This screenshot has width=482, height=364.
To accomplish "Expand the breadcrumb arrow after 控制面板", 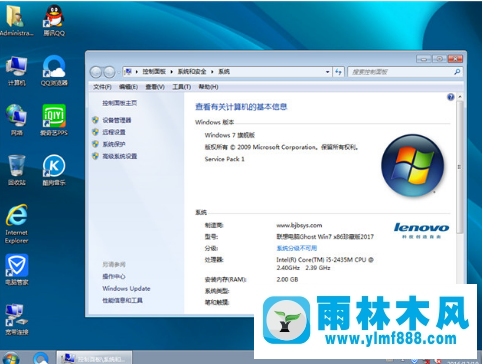I will click(x=171, y=72).
